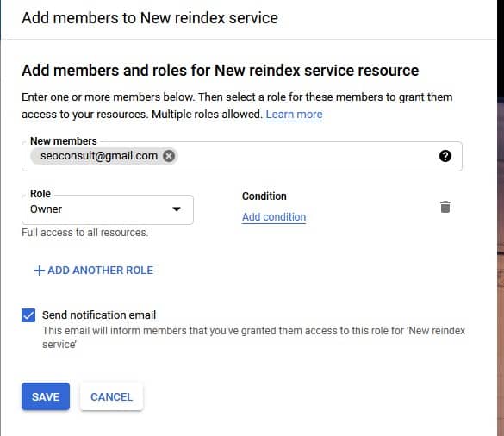
Task: Uncheck the Send notification email checkbox
Action: click(28, 315)
